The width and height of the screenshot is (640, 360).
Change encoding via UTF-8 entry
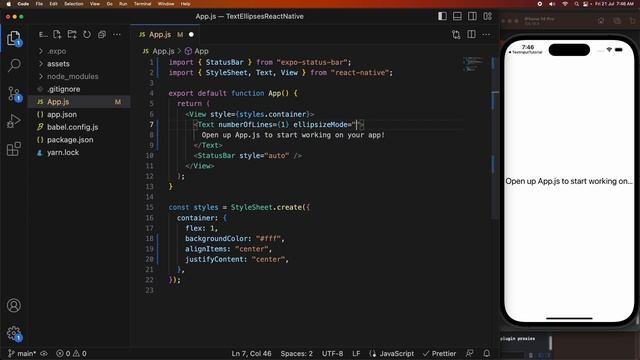(332, 353)
